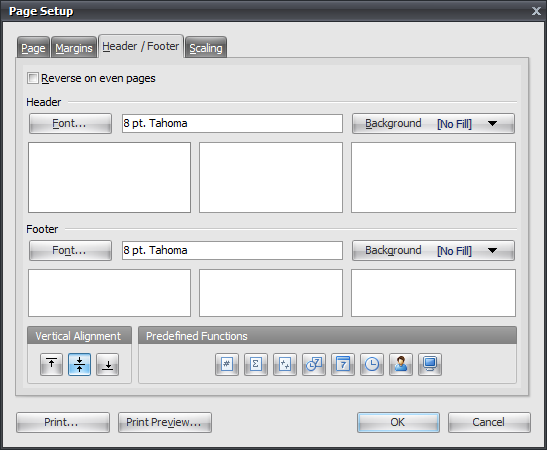Set vertical alignment to top

pos(52,365)
